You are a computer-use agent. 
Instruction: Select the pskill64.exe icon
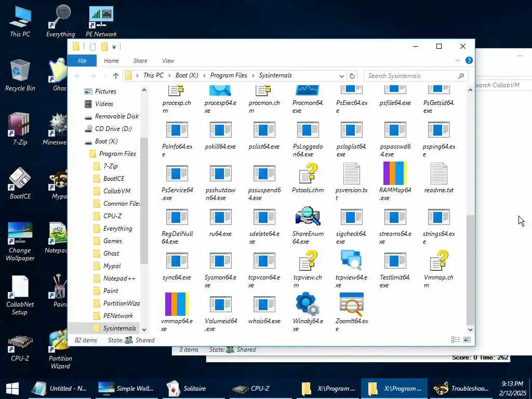(x=220, y=130)
